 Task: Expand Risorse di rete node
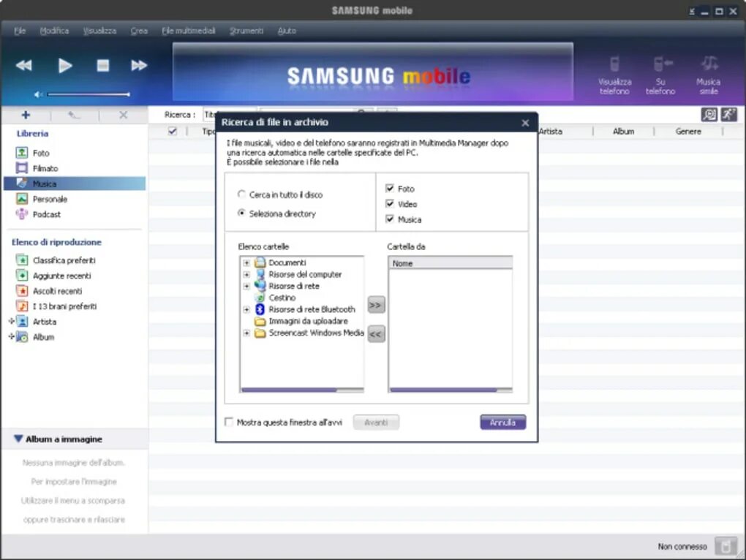pyautogui.click(x=246, y=286)
